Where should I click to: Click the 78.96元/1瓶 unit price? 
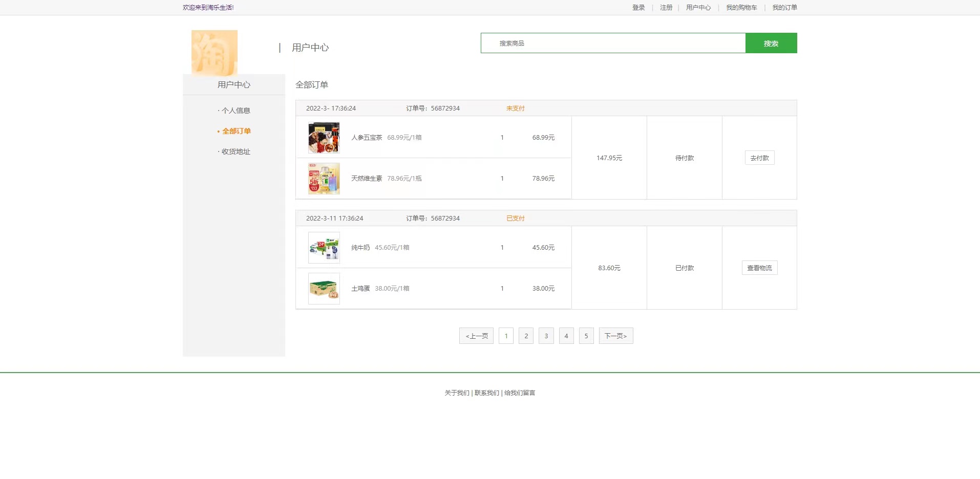tap(404, 179)
